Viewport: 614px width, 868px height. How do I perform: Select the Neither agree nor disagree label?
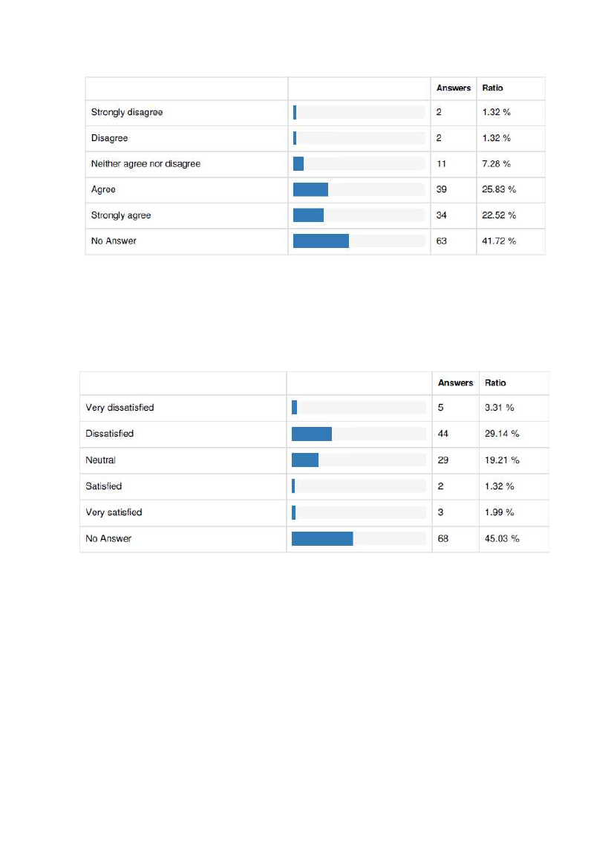tap(146, 164)
